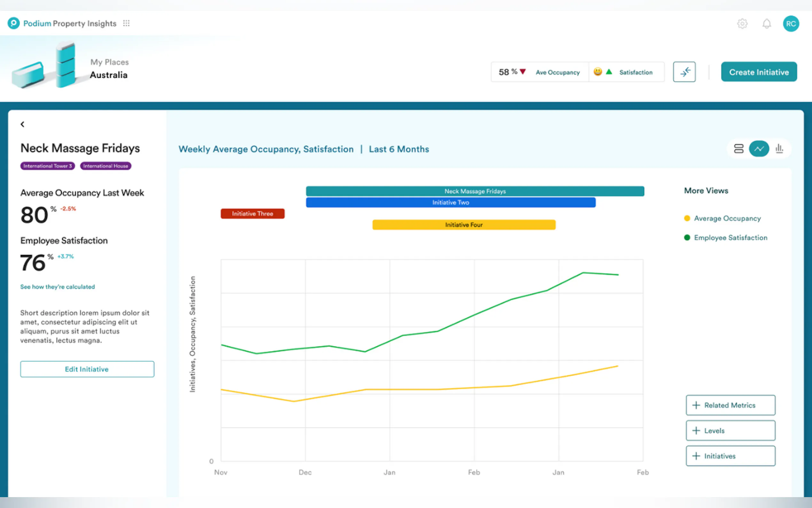This screenshot has width=812, height=508.
Task: Go back with the left chevron
Action: pyautogui.click(x=22, y=124)
